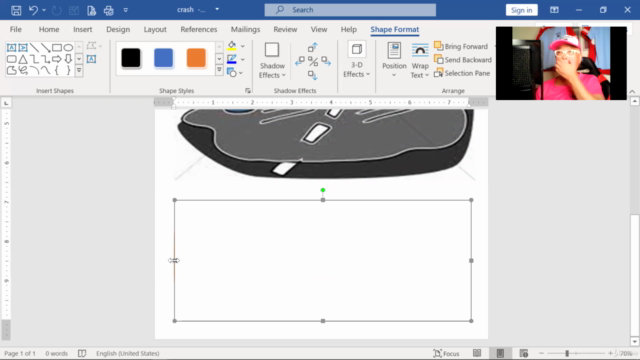640x360 pixels.
Task: Open the Position dropdown
Action: [x=394, y=60]
